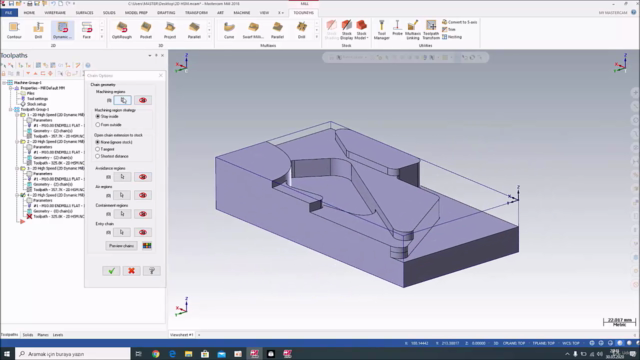Switch to SOLIDS ribbon tab

click(x=109, y=13)
